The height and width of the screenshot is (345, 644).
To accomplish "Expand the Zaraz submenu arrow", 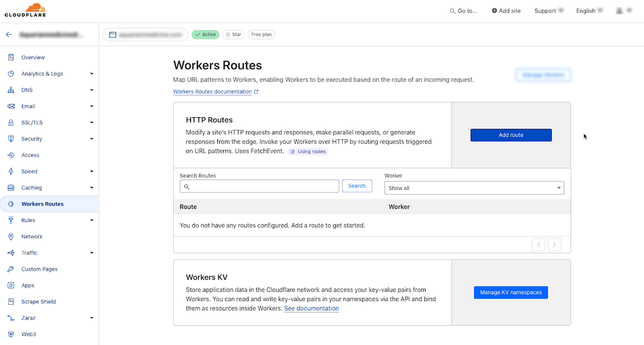I will point(92,318).
